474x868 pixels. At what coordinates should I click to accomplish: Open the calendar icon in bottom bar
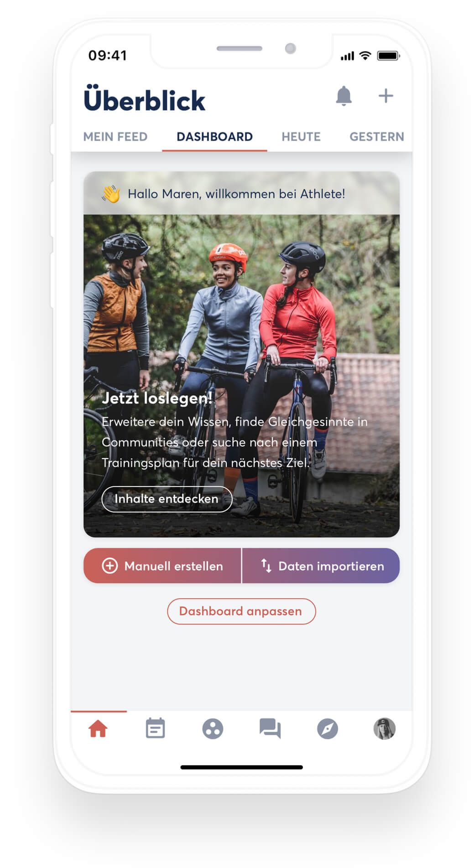point(155,728)
